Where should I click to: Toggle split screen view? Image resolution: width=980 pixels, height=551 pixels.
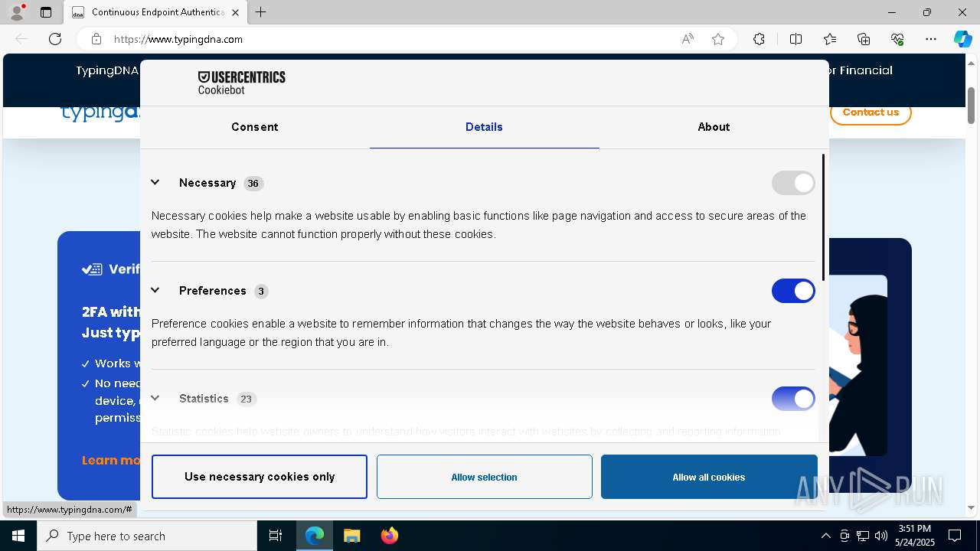(x=795, y=39)
